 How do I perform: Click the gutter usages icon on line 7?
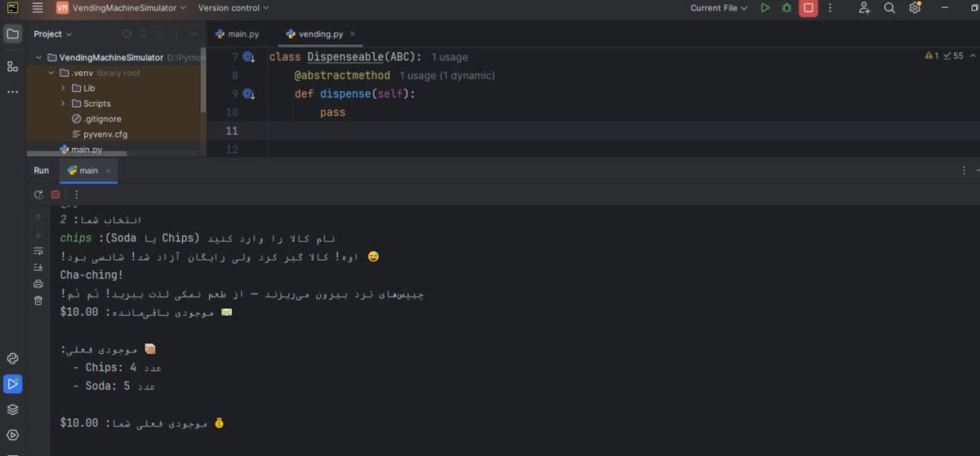(x=248, y=57)
